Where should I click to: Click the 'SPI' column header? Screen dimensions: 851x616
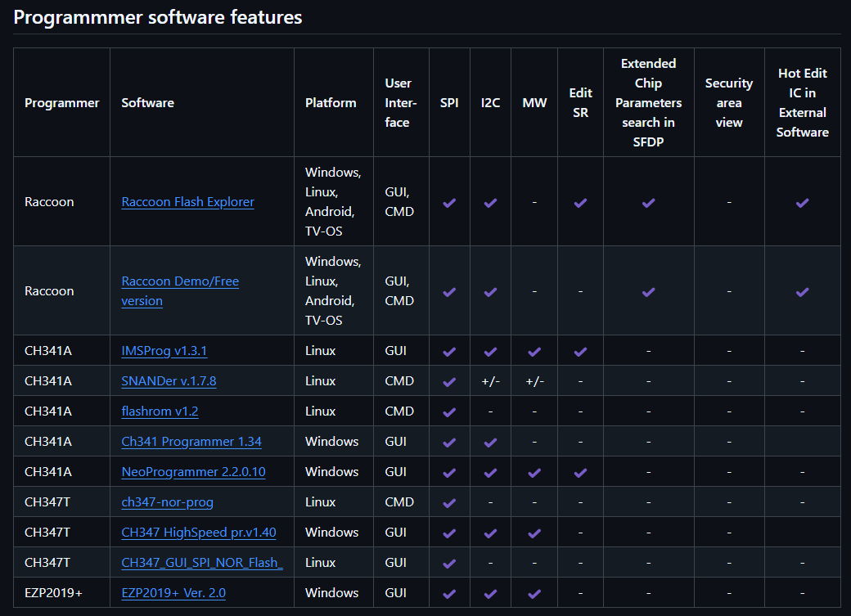449,102
